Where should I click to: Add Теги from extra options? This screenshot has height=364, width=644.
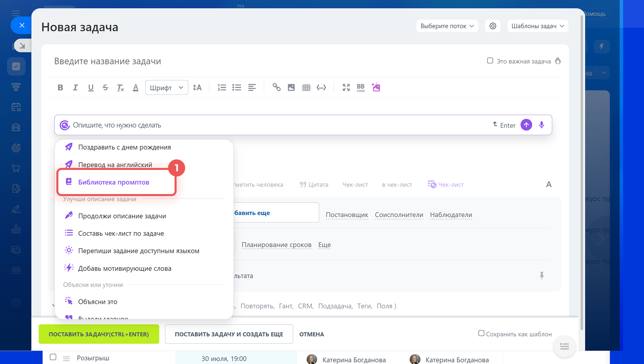click(x=365, y=306)
